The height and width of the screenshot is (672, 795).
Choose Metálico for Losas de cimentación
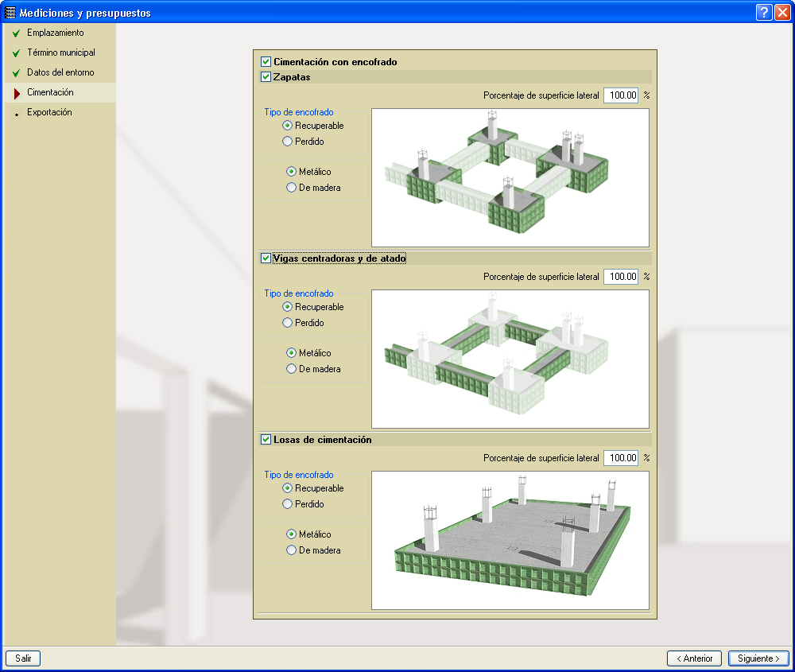click(291, 534)
